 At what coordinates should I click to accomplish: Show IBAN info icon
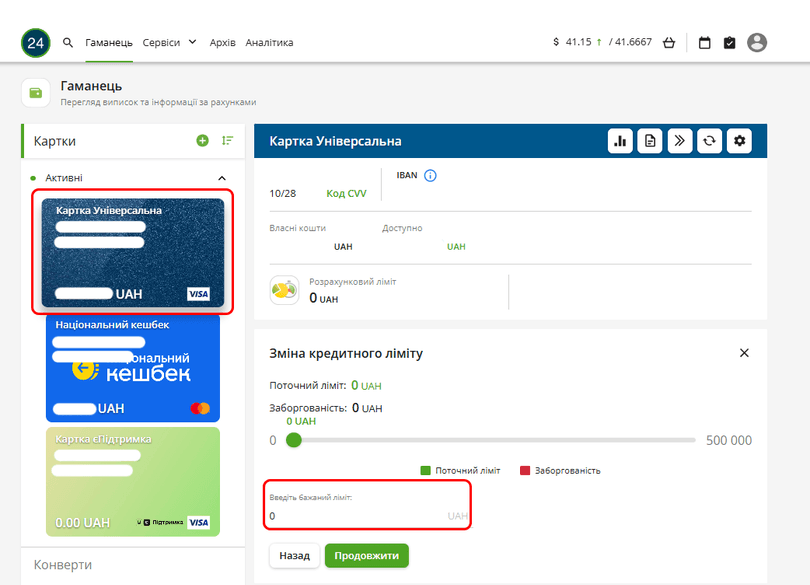pos(431,176)
